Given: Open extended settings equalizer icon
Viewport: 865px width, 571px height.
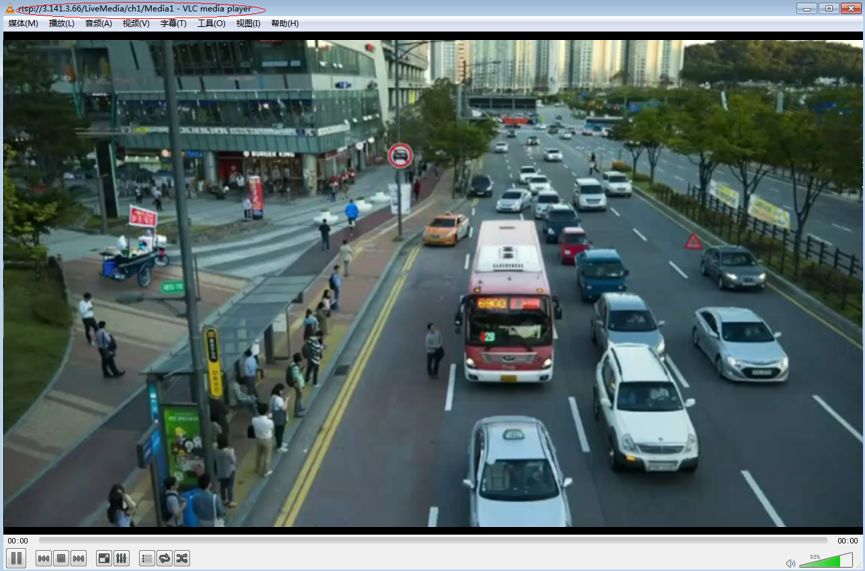Looking at the screenshot, I should point(121,559).
